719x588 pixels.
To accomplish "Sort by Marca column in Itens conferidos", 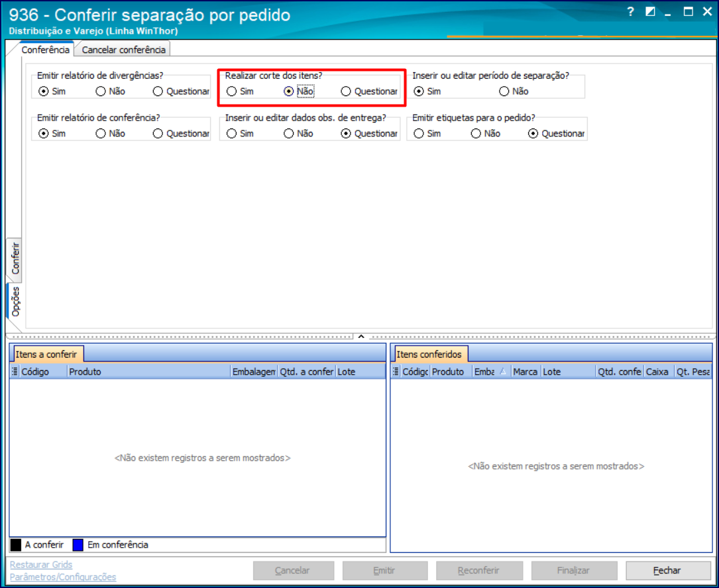I will click(x=525, y=371).
